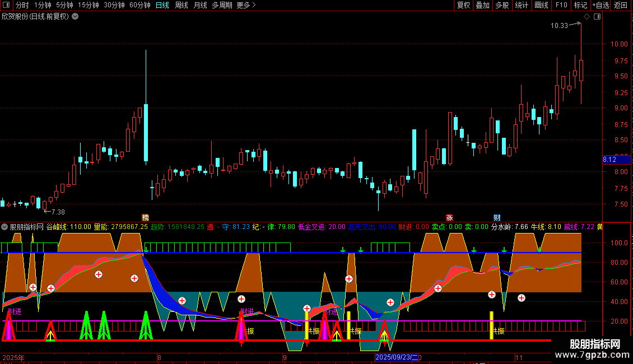Click 低金叉进: 20.00 indicator value

[x=322, y=227]
